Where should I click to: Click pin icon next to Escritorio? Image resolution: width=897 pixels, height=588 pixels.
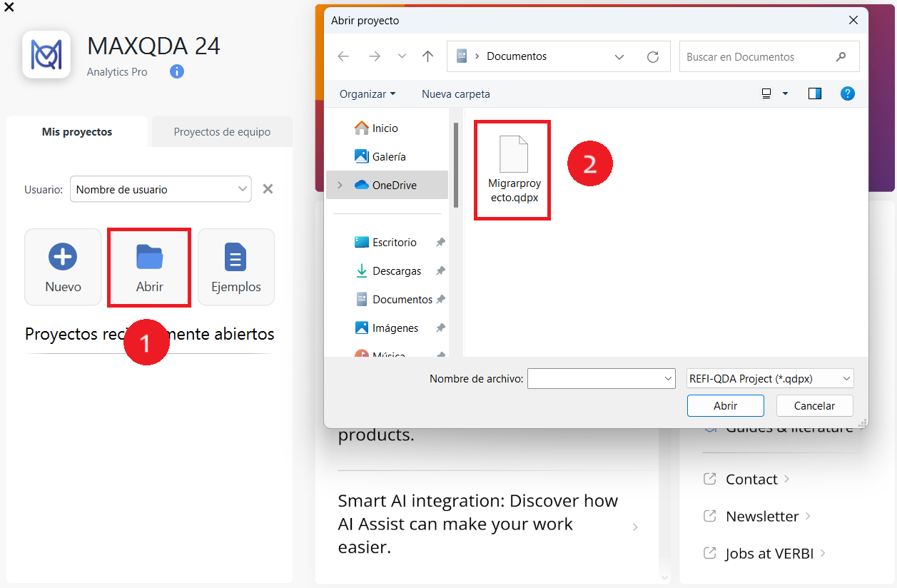pos(440,242)
